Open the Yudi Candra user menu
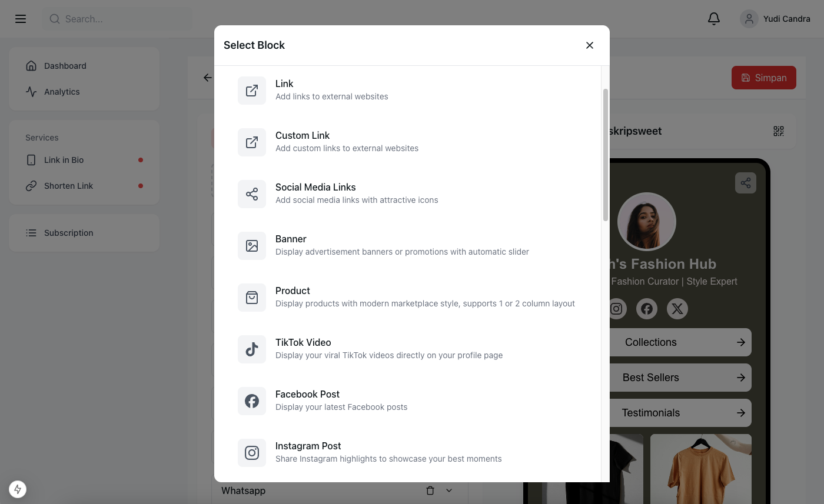This screenshot has height=504, width=824. (775, 19)
